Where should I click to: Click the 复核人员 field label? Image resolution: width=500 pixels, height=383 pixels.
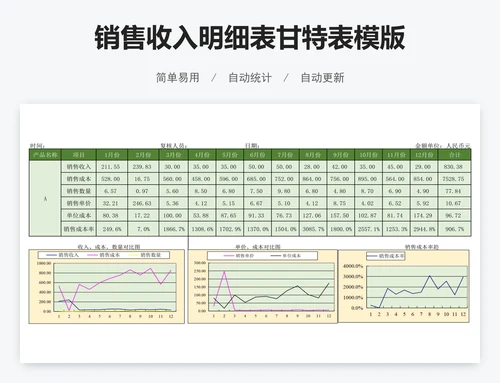pos(174,146)
